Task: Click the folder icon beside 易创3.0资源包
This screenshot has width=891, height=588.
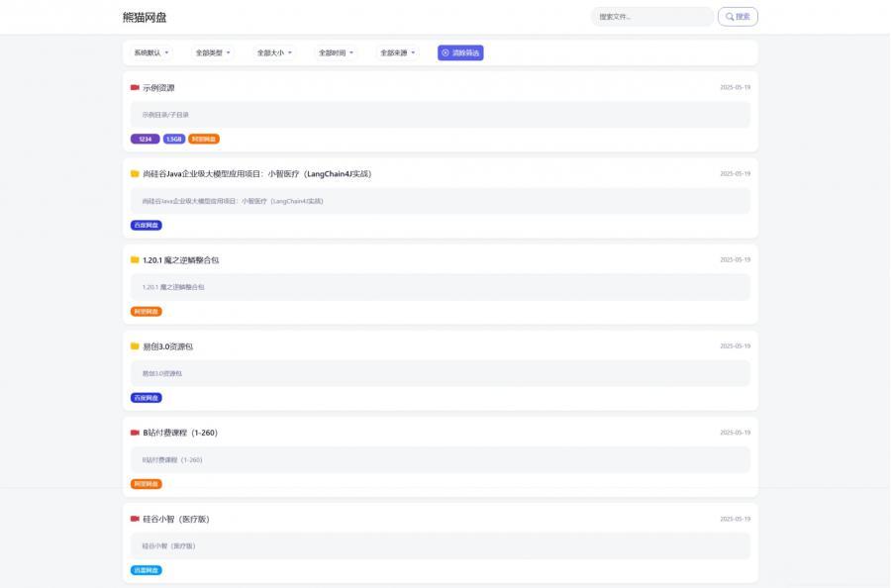Action: (x=135, y=346)
